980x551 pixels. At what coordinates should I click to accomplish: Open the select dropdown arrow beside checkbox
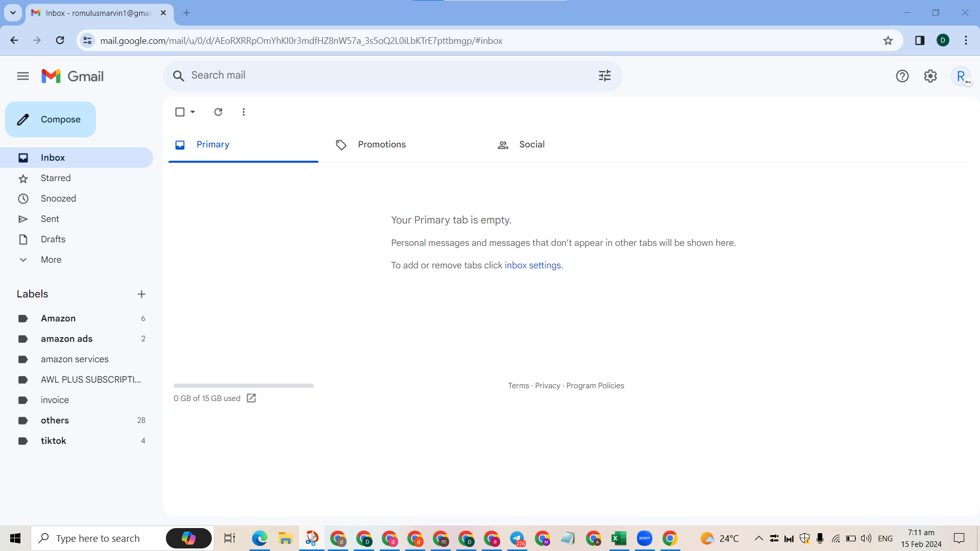point(193,112)
